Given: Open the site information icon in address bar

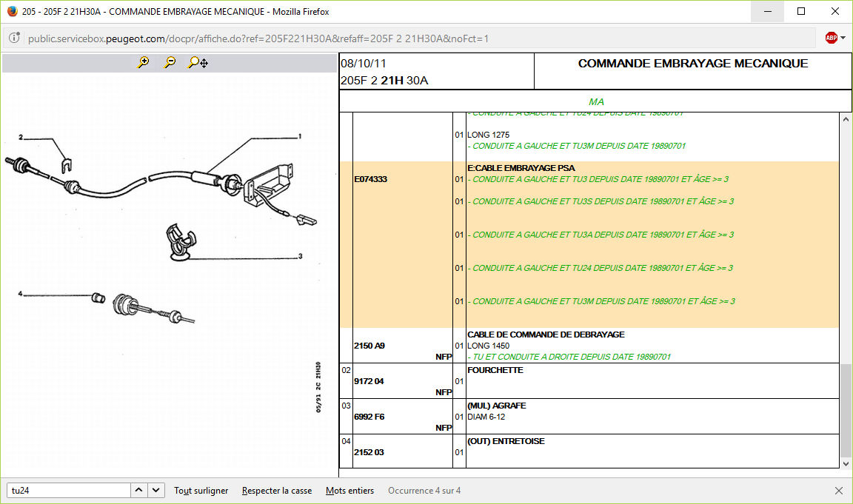Looking at the screenshot, I should 15,38.
